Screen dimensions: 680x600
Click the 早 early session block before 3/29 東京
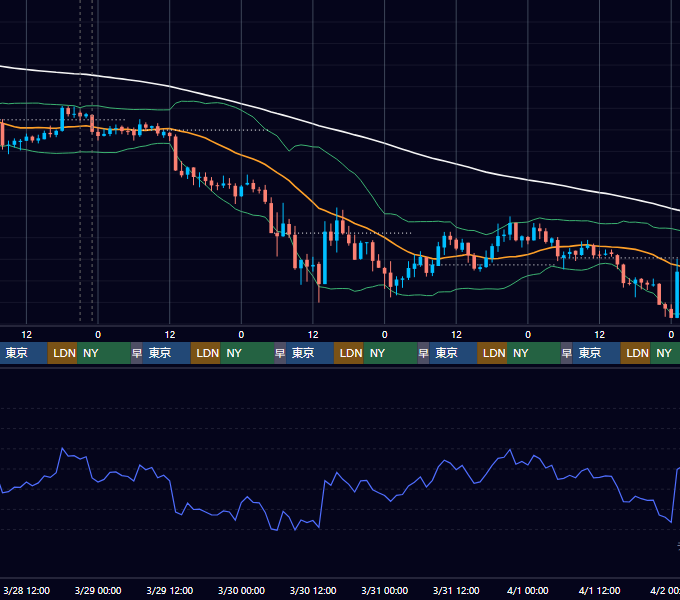coord(137,353)
